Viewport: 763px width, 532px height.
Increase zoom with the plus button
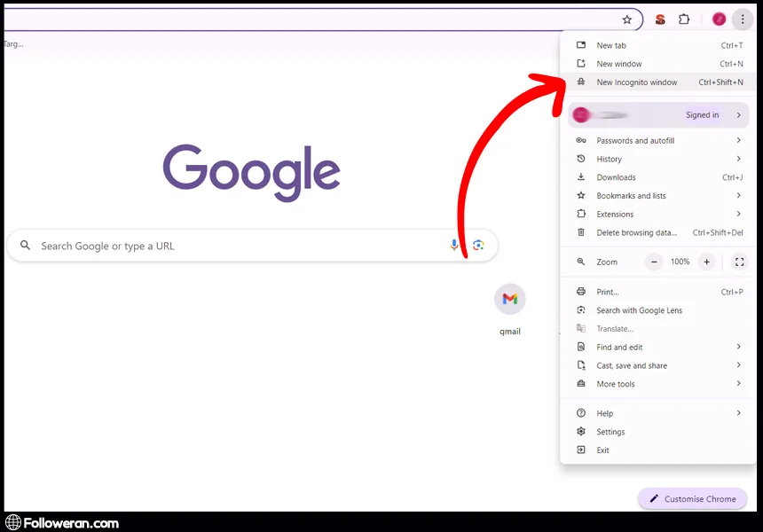pos(706,262)
